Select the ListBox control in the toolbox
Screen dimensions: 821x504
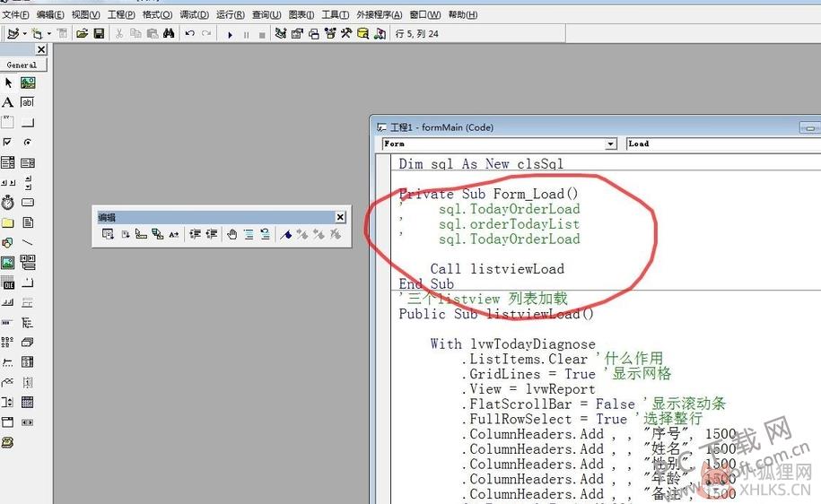[x=28, y=162]
